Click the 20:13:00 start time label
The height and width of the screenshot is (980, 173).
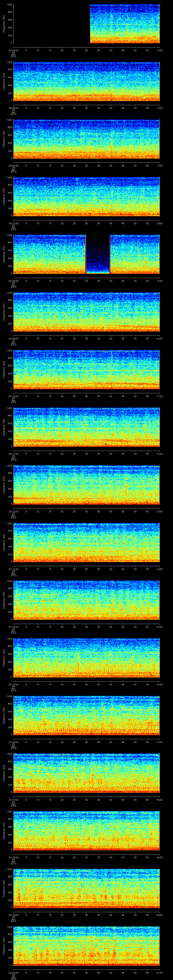(x=13, y=569)
